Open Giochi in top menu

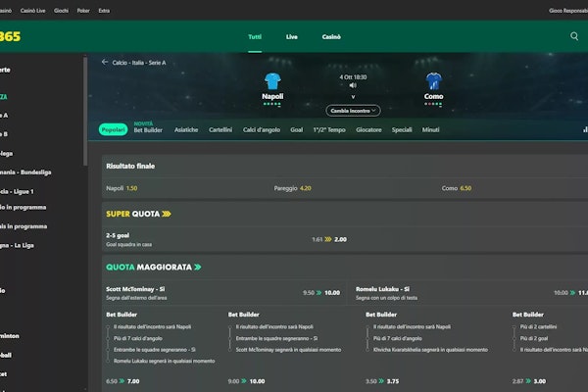click(x=61, y=11)
